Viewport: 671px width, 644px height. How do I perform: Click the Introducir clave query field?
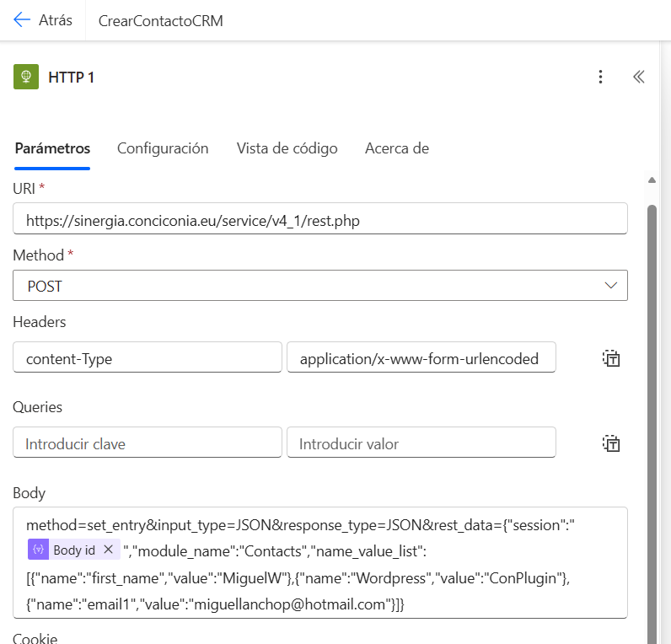click(148, 443)
